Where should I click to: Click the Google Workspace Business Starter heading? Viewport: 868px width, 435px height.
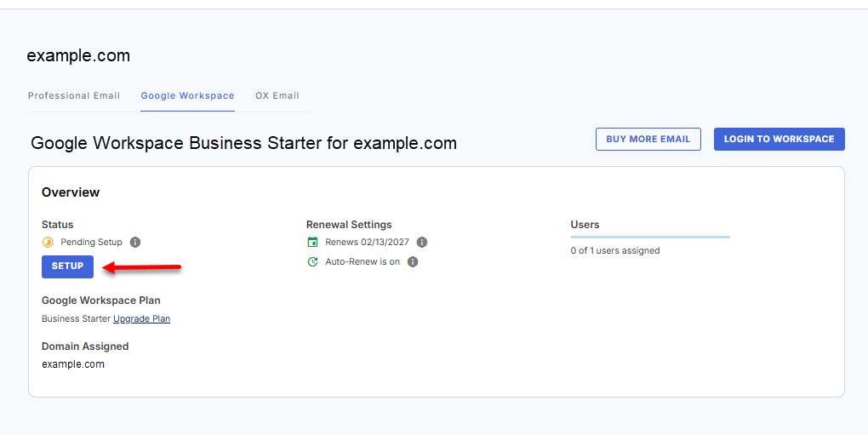point(243,143)
